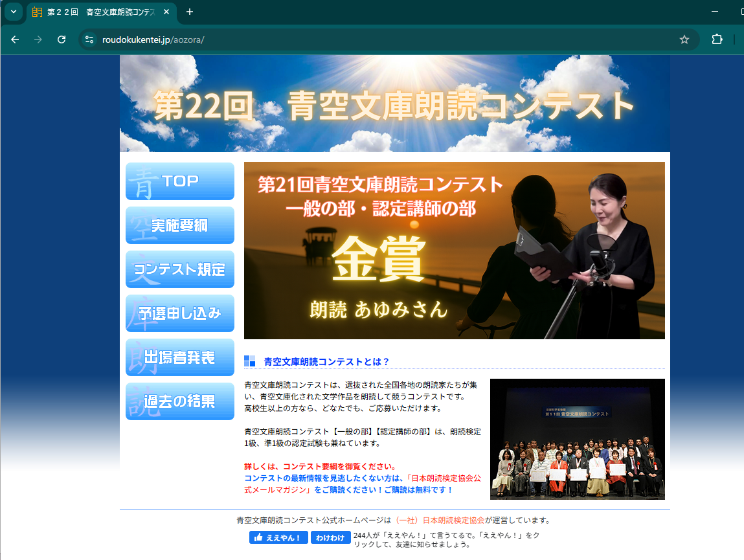Image resolution: width=744 pixels, height=560 pixels.
Task: Open the 過去の結果 navigation button
Action: [180, 401]
